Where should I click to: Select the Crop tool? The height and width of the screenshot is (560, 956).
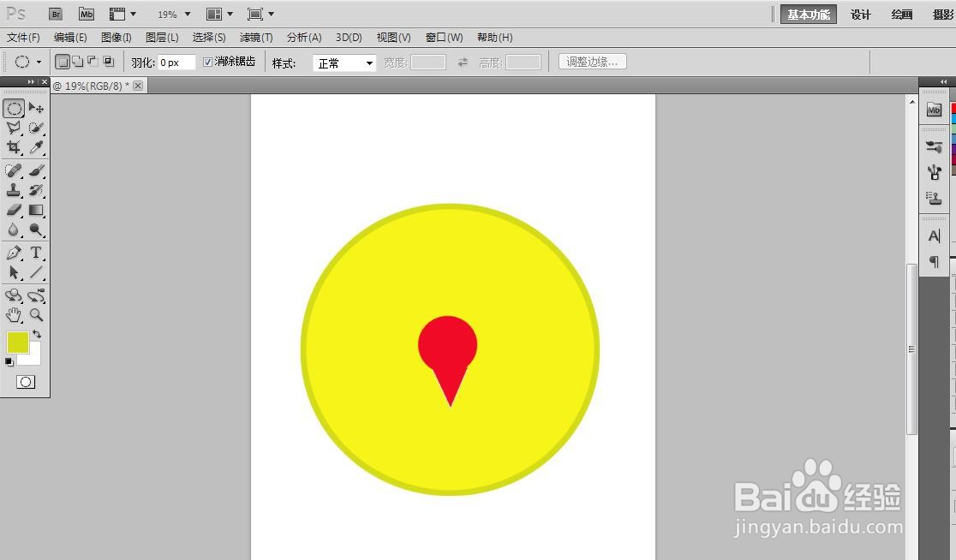[x=14, y=147]
